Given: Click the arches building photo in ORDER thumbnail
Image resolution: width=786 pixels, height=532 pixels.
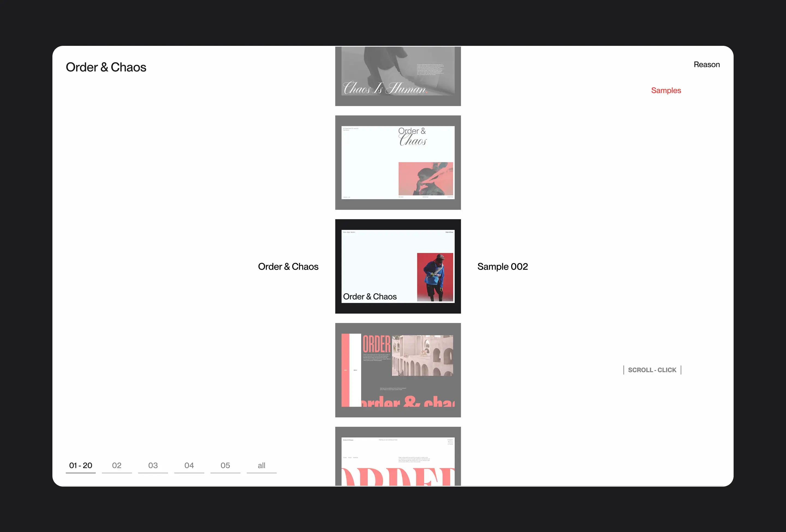Looking at the screenshot, I should (x=422, y=355).
